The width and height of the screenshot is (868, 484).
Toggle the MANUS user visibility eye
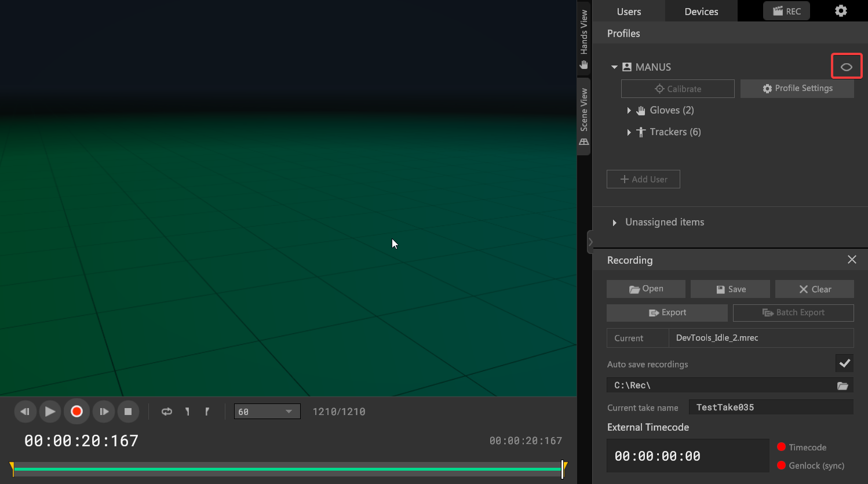pyautogui.click(x=847, y=67)
